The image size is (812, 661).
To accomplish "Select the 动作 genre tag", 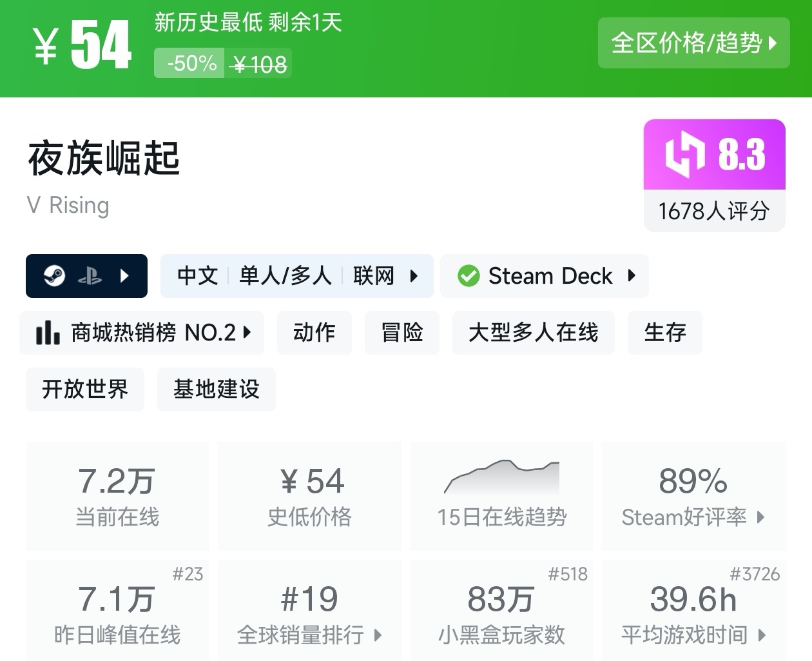I will [x=314, y=333].
